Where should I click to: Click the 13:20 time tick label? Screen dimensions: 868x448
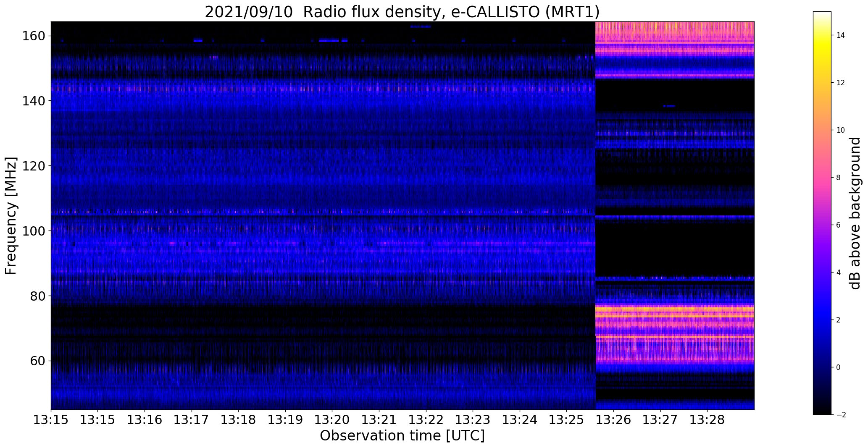coord(332,420)
